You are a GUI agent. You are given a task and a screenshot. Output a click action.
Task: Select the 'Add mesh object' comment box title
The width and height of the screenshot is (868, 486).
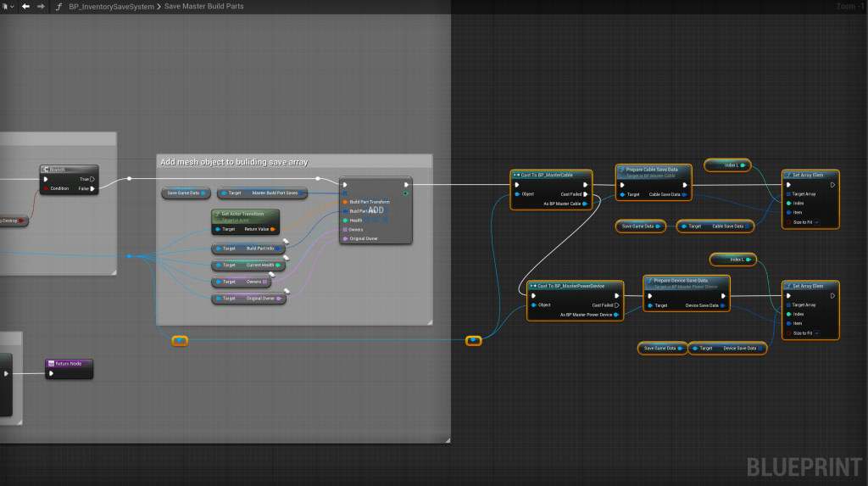click(x=234, y=161)
